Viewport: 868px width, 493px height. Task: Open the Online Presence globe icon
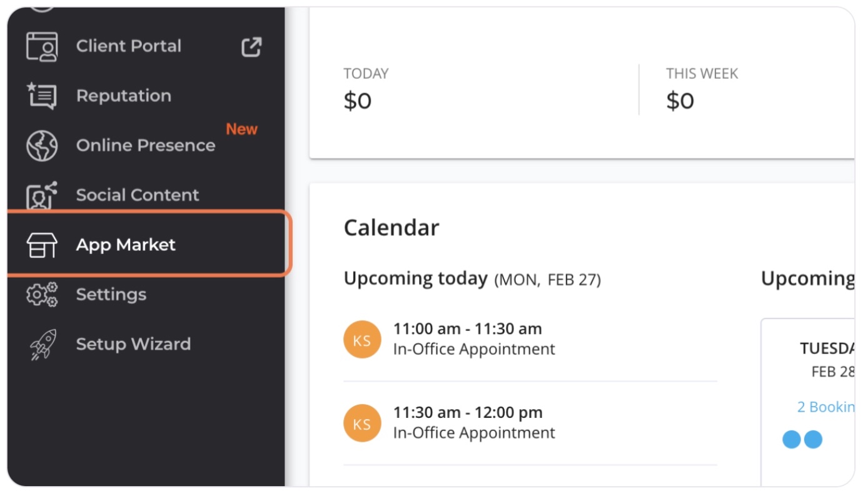pos(42,146)
